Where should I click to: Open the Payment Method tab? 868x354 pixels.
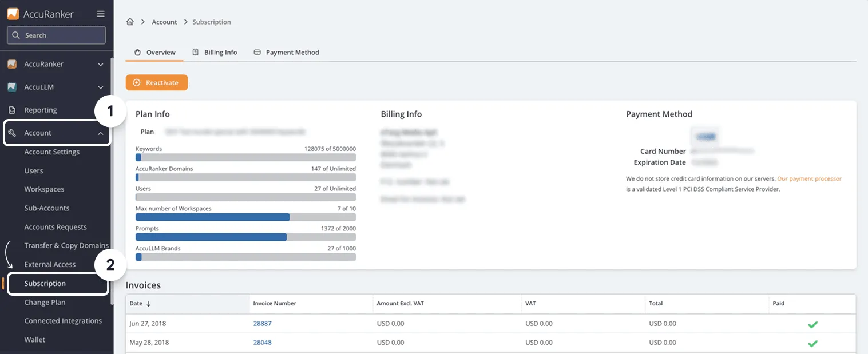point(292,52)
